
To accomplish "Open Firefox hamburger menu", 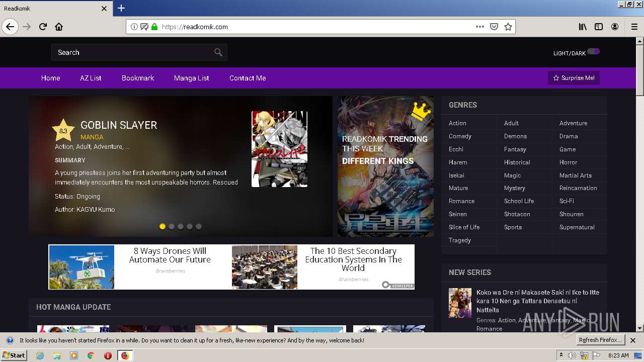I will click(634, 27).
